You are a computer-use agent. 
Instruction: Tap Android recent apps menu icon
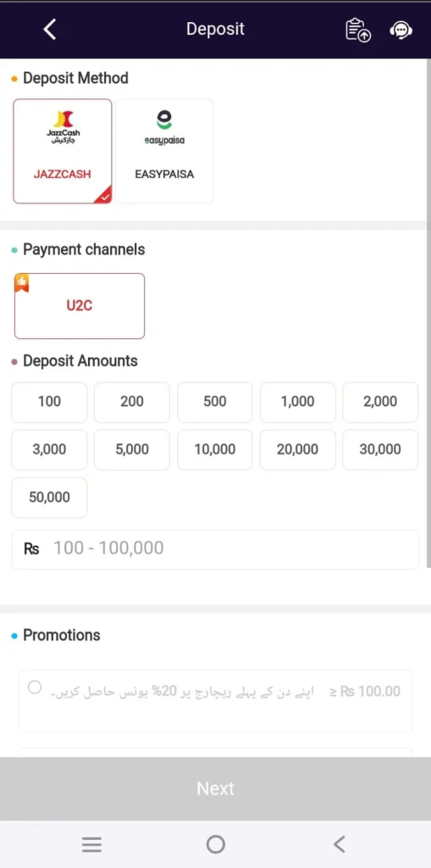(x=91, y=844)
